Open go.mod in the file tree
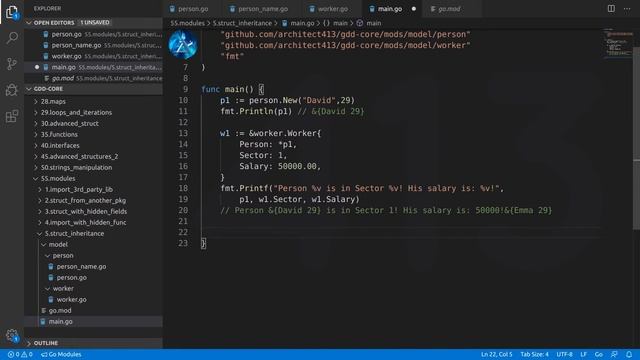The width and height of the screenshot is (640, 360). (93, 311)
